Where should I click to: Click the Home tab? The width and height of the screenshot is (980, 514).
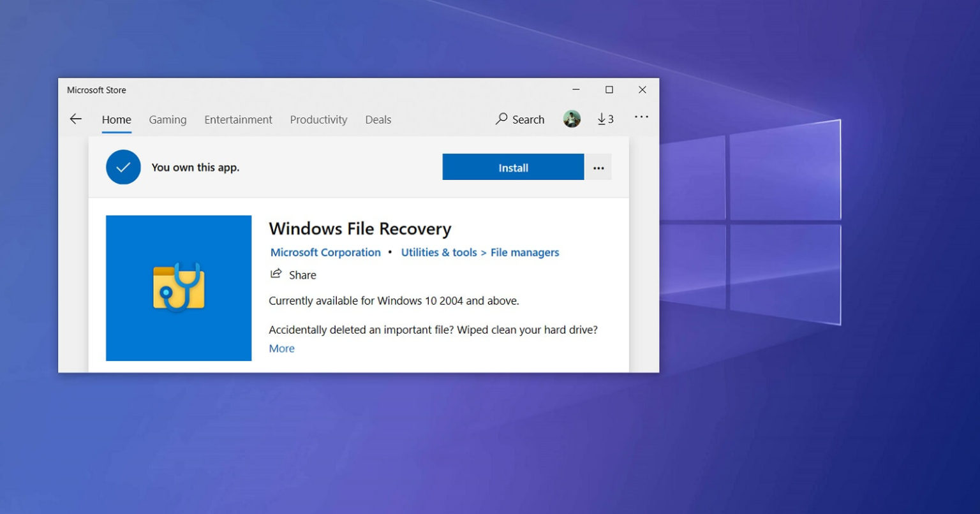click(116, 119)
